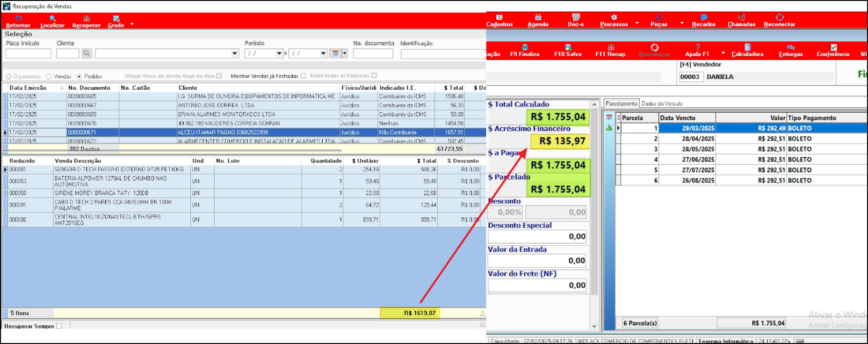Click the Retornar toolbar icon
The width and height of the screenshot is (868, 344).
pos(18,18)
